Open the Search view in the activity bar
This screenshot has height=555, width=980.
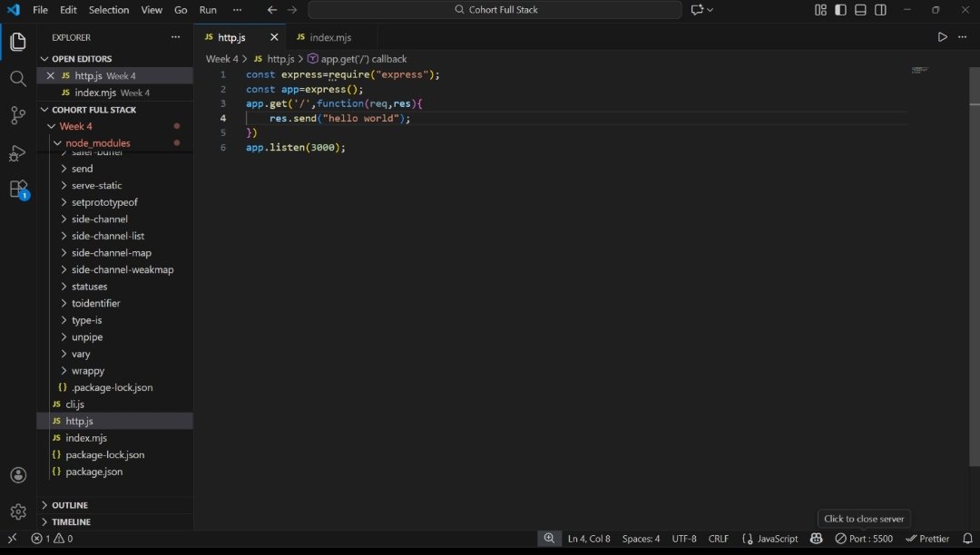18,79
